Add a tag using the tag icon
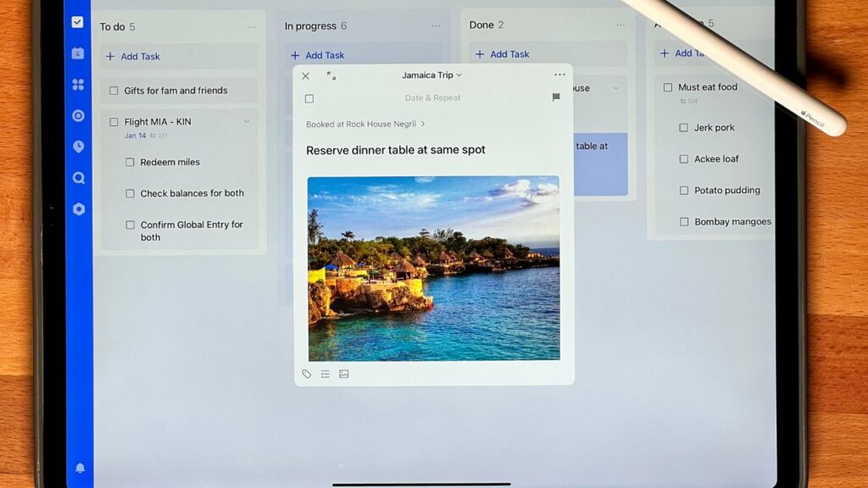Viewport: 868px width, 488px height. point(307,374)
